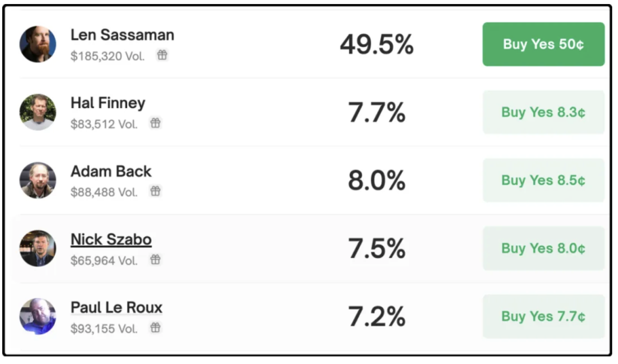Select Hal Finney outcome name
Screen dimensions: 618x364
108,103
